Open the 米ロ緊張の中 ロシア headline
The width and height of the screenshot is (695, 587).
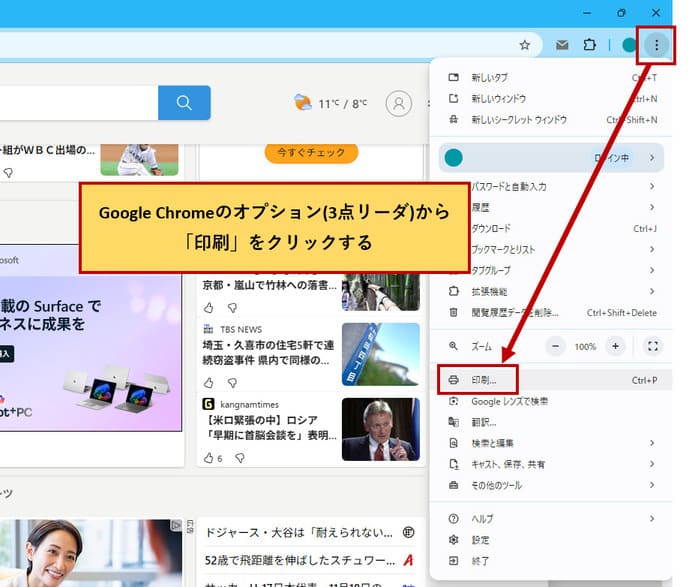(x=269, y=428)
